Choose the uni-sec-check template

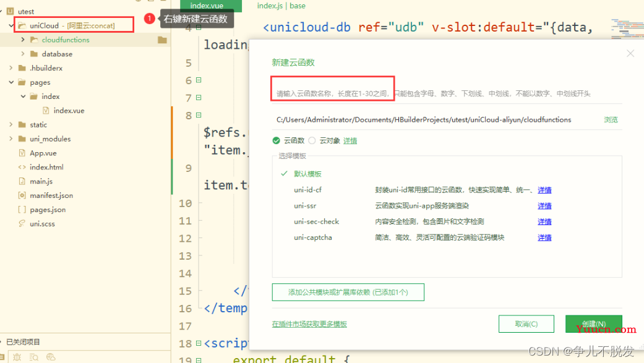pyautogui.click(x=316, y=221)
